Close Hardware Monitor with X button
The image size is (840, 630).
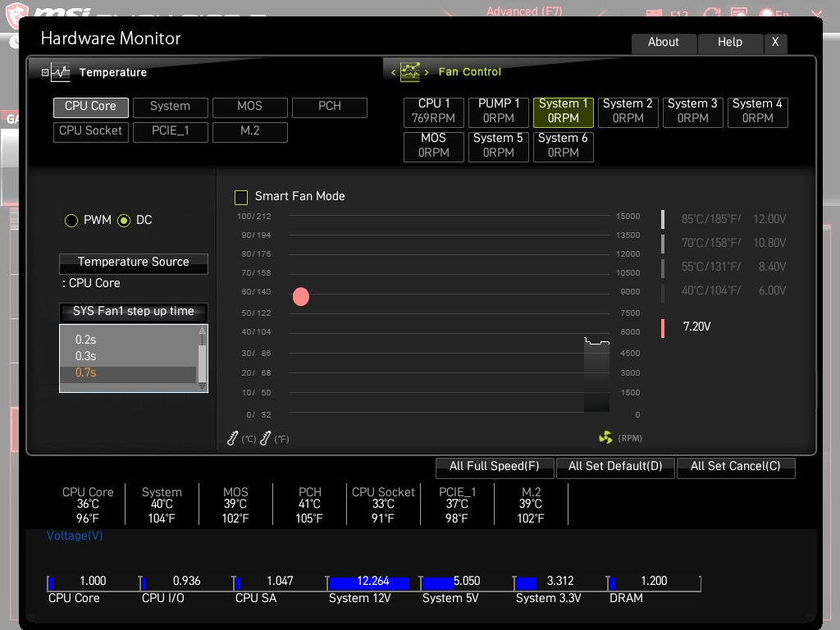click(775, 43)
